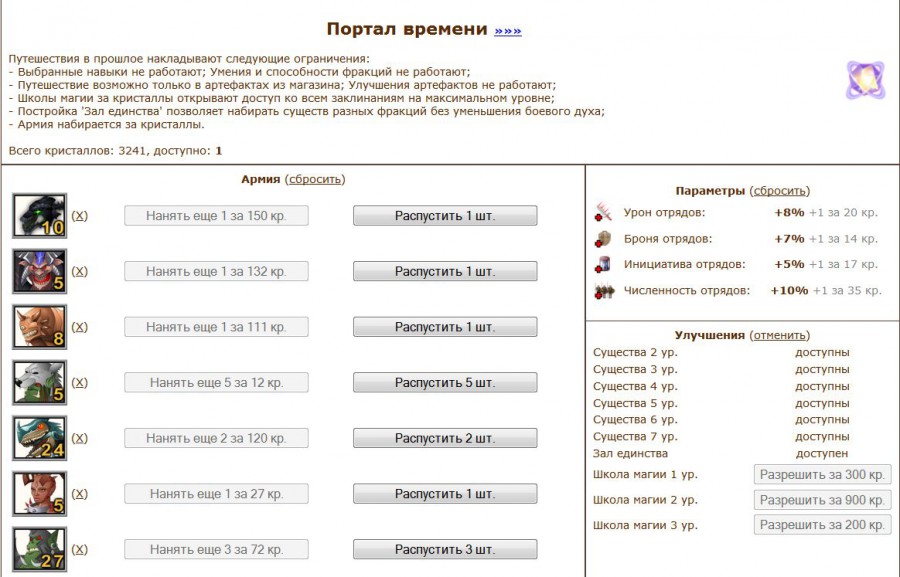
Task: Reset the army via сбросить link
Action: coord(315,179)
